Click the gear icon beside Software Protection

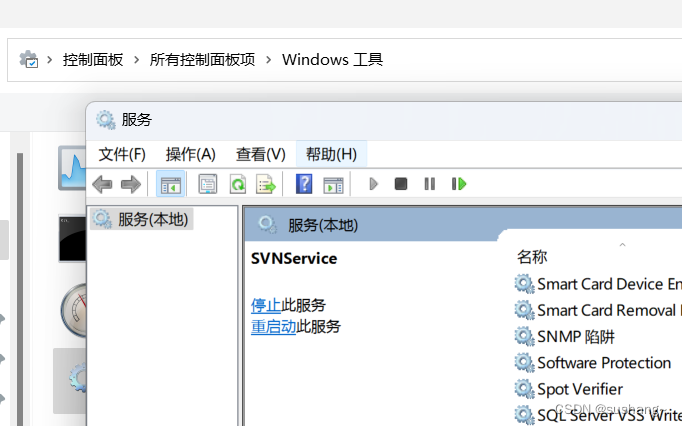(524, 362)
